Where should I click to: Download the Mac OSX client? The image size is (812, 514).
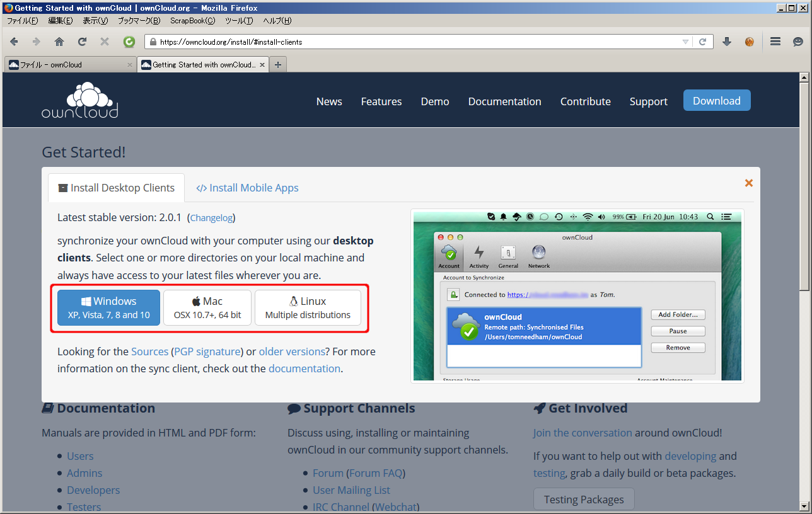(207, 308)
